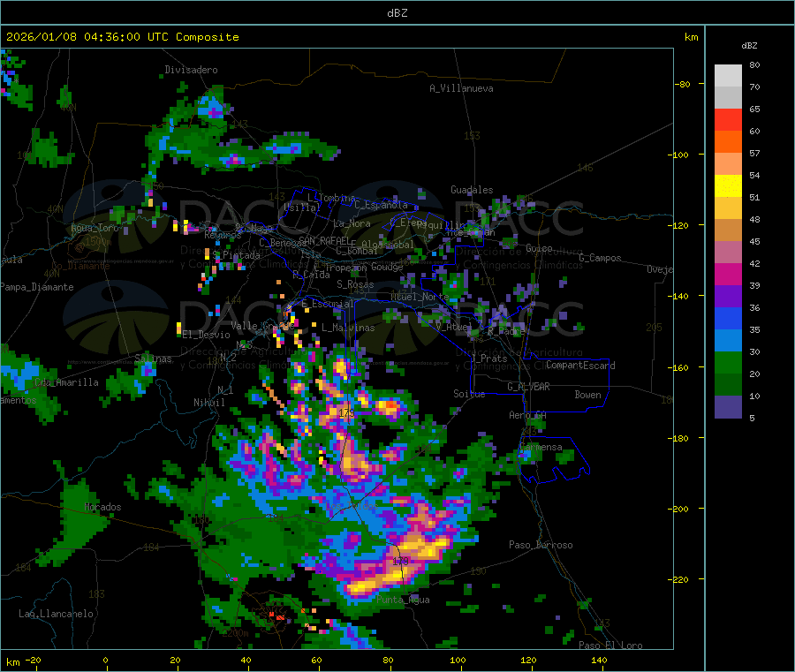Click the dBZ title at top center
Screen dimensions: 795x672
click(x=397, y=13)
